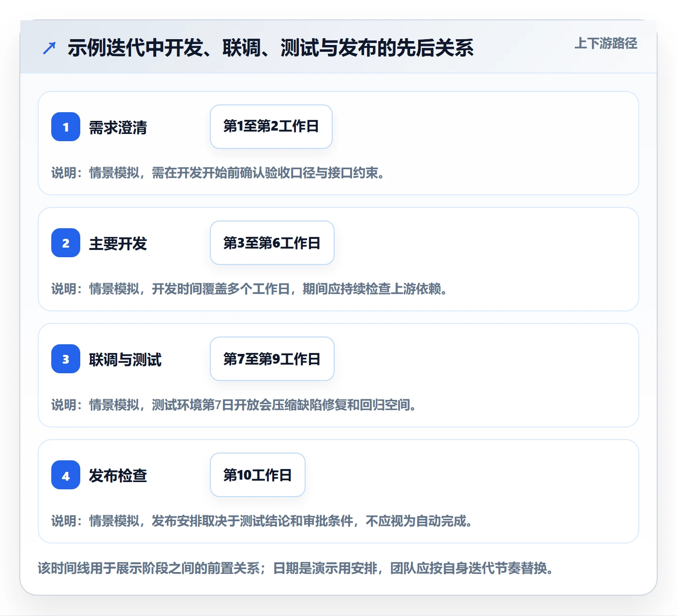Select step number 3 badge

point(66,359)
